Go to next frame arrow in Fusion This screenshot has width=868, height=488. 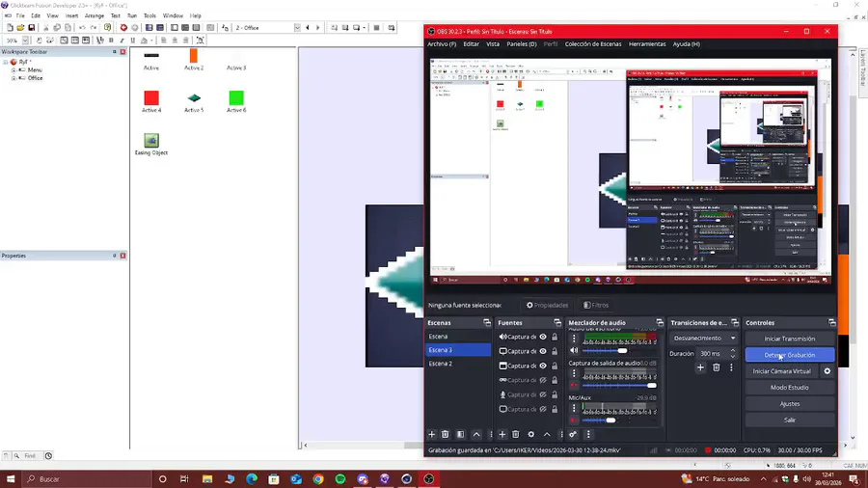pyautogui.click(x=317, y=28)
